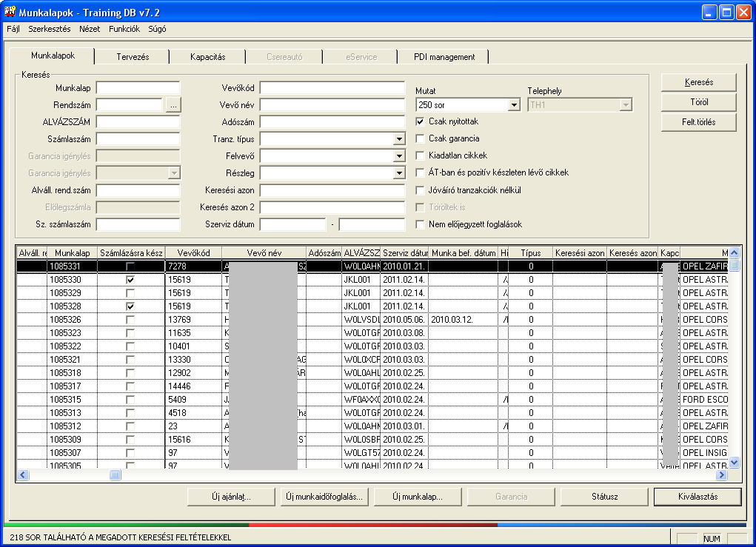Viewport: 756px width, 547px height.
Task: Click the table's scroll up arrow
Action: click(x=735, y=252)
